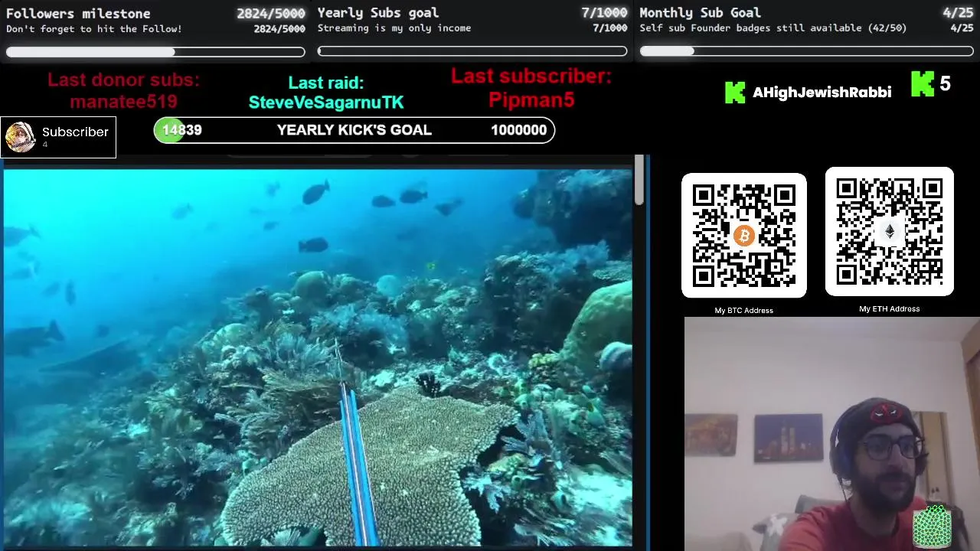
Task: Click the green Kick logo next to 5
Action: (x=923, y=84)
